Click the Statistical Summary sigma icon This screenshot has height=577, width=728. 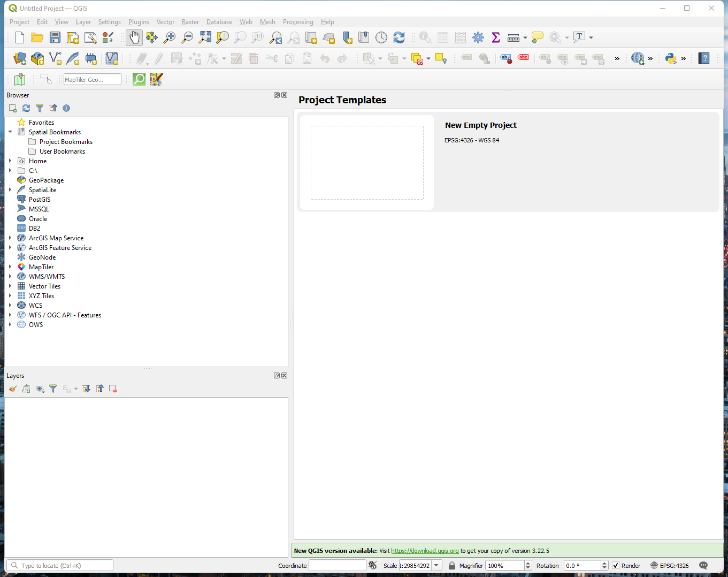point(496,37)
